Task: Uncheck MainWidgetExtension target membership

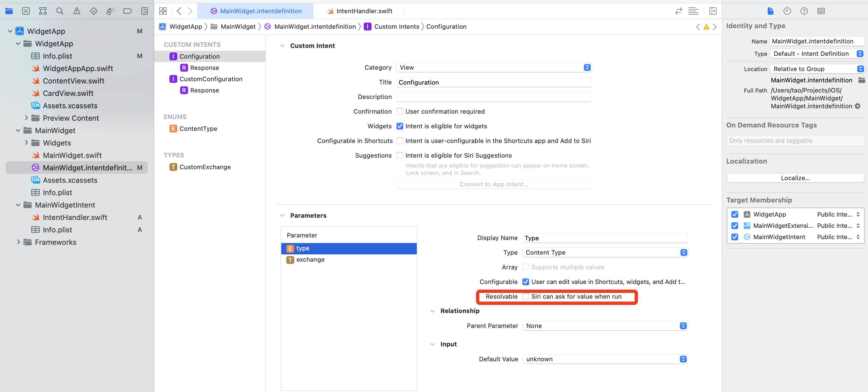Action: [x=734, y=225]
